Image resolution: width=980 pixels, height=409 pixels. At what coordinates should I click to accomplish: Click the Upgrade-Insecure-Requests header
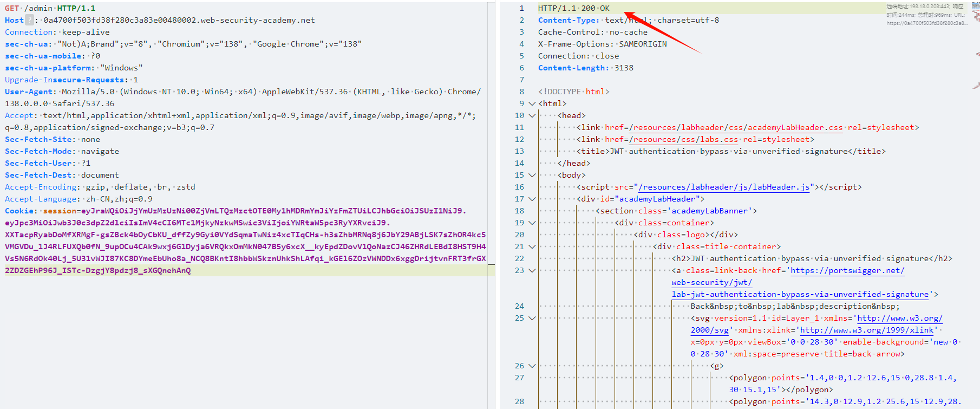pos(71,80)
